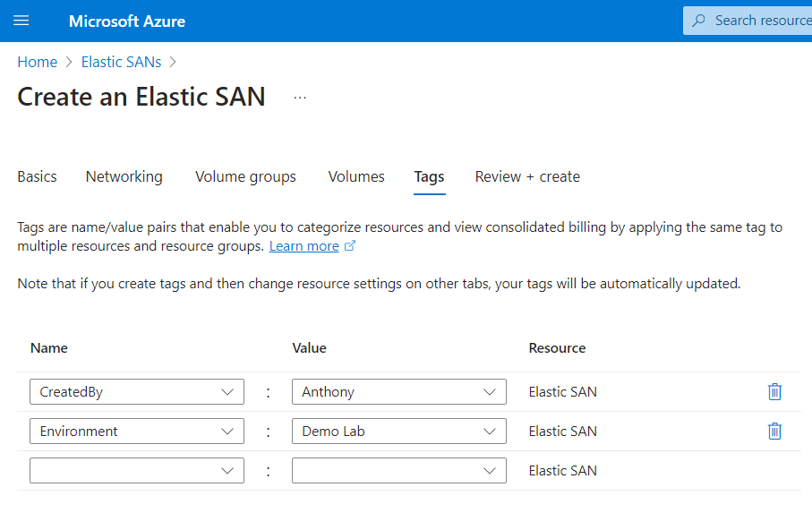This screenshot has height=513, width=812.
Task: Delete the Environment tag row
Action: tap(774, 432)
